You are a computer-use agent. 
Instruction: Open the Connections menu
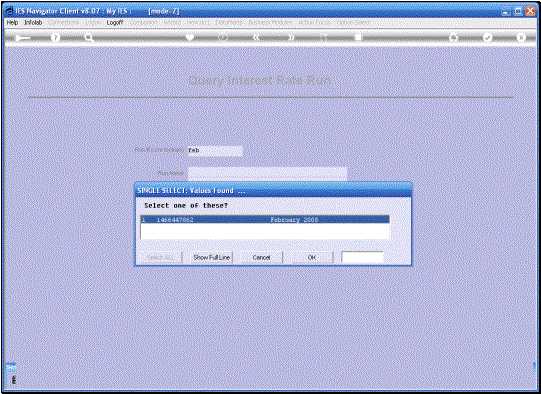[64, 22]
